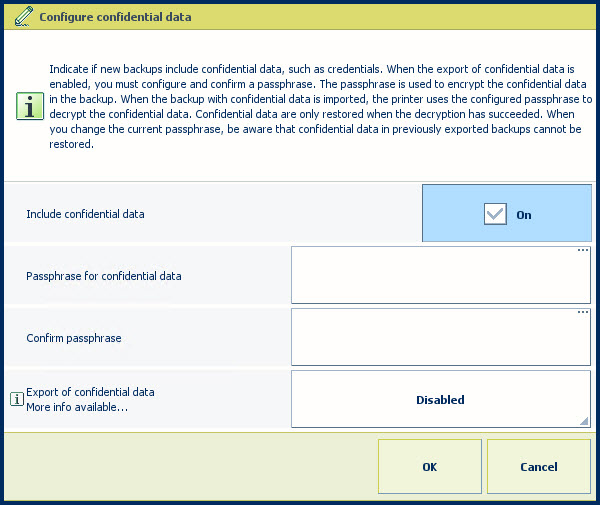Click the Confirm passphrase label

tap(74, 338)
